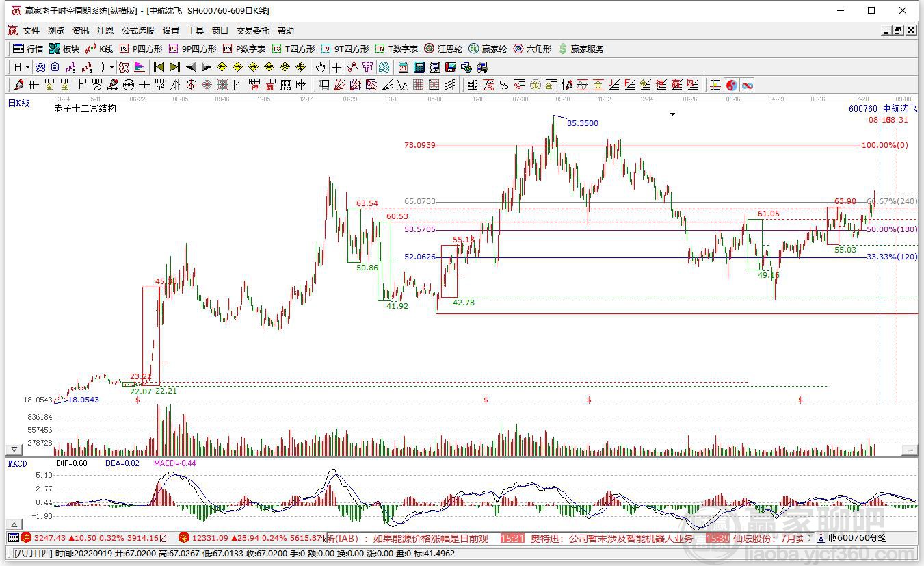Step back with the black left triangle

click(190, 67)
